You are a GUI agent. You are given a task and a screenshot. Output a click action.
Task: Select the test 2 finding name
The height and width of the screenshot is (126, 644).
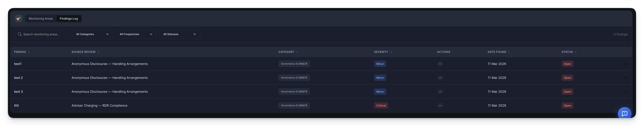tap(19, 78)
